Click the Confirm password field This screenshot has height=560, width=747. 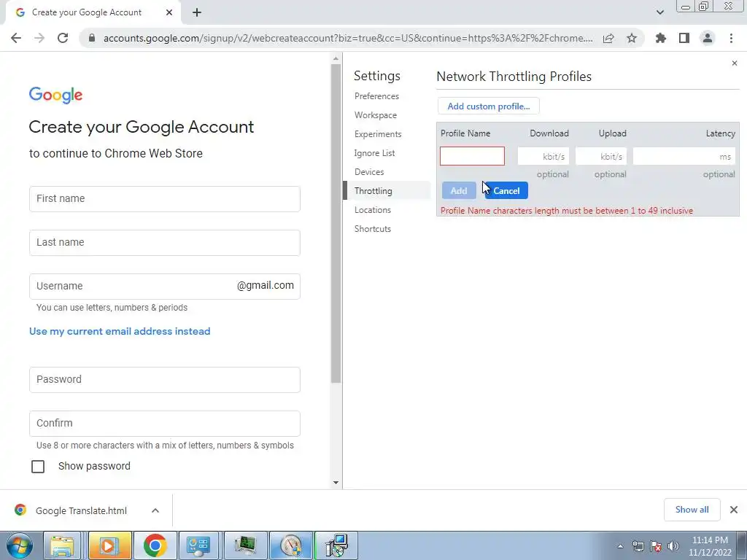165,424
